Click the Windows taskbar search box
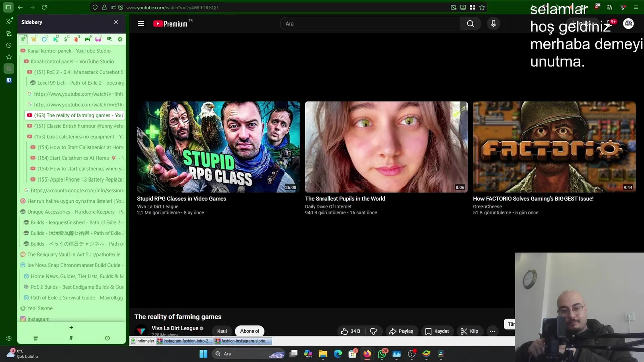This screenshot has width=644, height=362. 249,354
